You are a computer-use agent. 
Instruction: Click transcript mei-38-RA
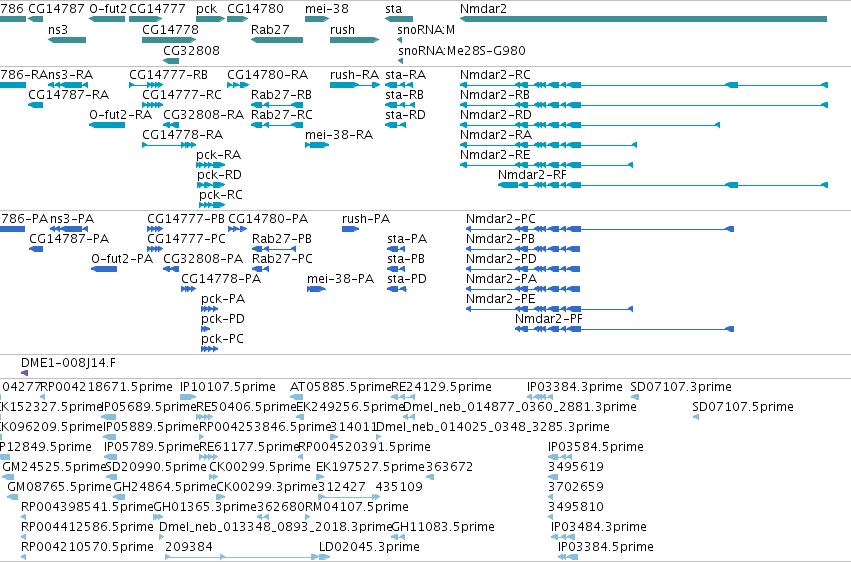tap(339, 135)
